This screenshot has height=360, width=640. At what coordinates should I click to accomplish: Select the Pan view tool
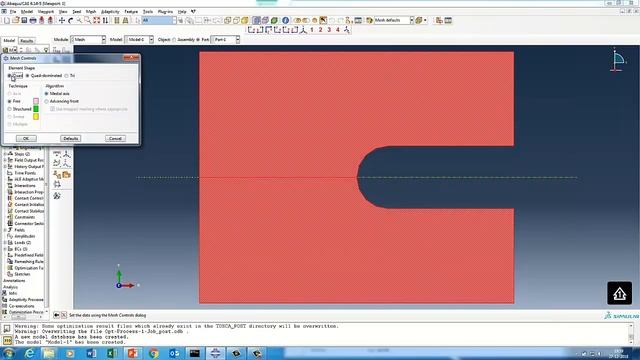tap(62, 20)
